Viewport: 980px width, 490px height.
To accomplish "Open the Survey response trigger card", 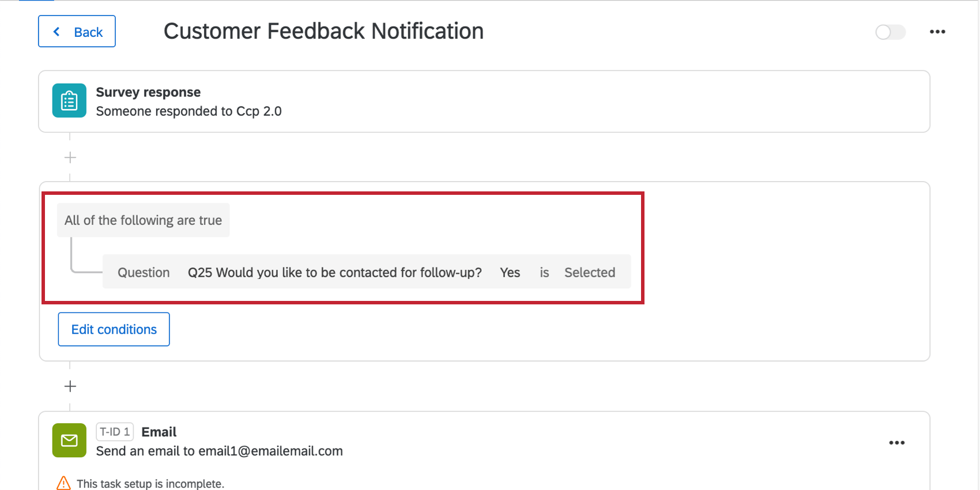I will pos(484,101).
